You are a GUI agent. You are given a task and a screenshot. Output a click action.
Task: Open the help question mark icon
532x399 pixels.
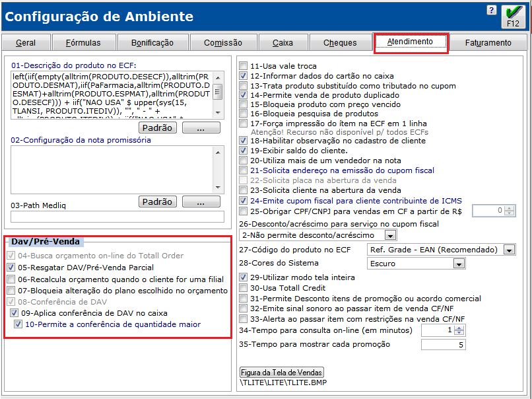pos(491,11)
